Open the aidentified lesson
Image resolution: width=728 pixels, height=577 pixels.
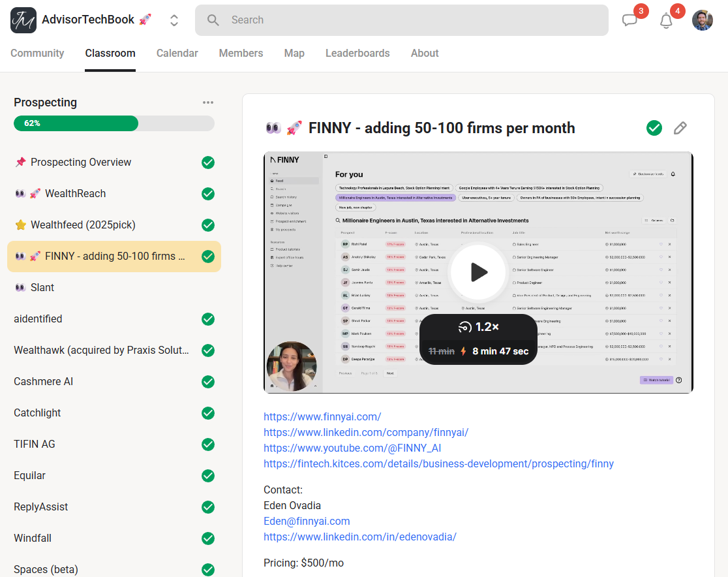114,319
